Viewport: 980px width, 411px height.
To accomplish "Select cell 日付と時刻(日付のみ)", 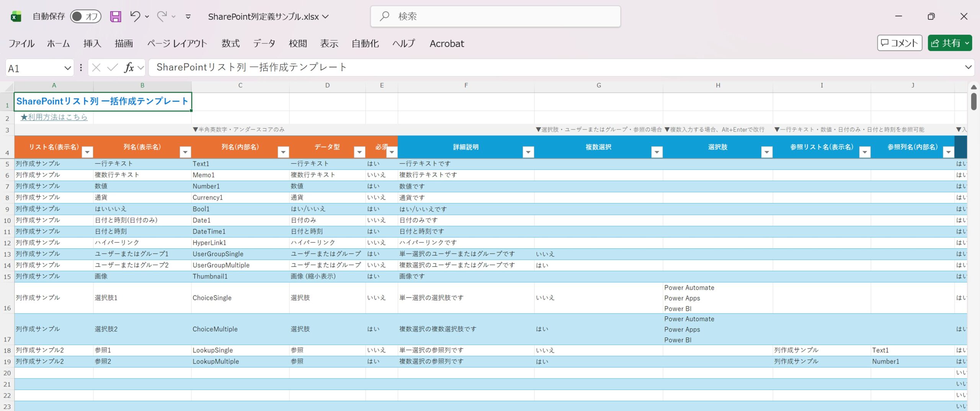I will pos(142,220).
